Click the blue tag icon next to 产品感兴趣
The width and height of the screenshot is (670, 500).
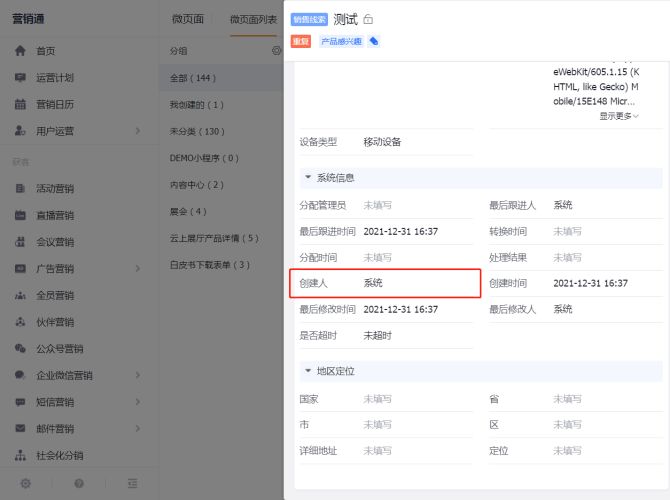click(374, 41)
